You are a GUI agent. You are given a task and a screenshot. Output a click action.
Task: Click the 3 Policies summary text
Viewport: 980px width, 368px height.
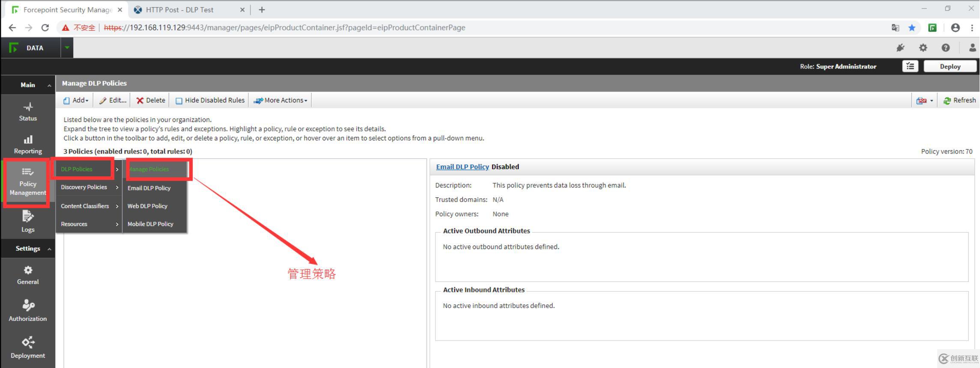[128, 151]
